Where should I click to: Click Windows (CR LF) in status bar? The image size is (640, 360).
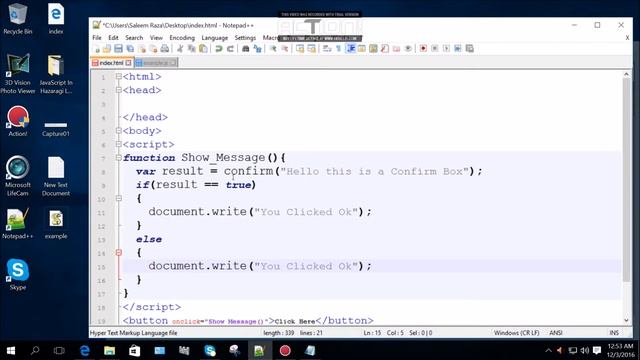516,333
